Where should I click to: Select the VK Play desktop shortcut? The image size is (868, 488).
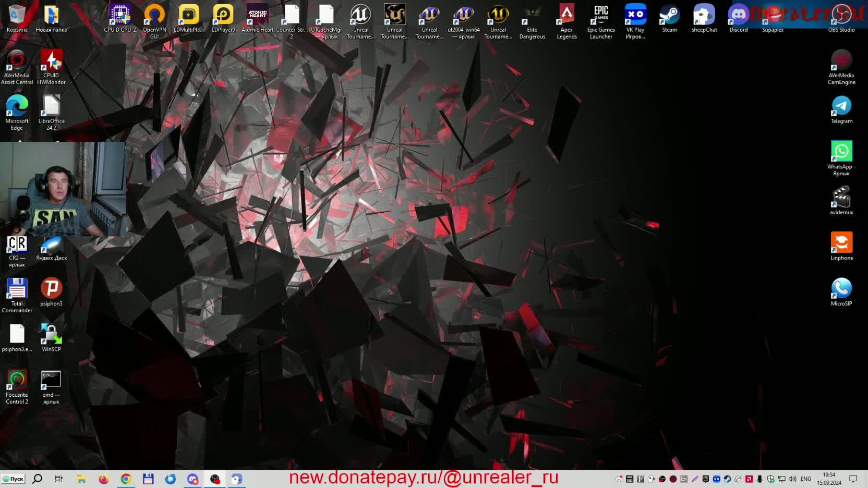[x=635, y=21]
